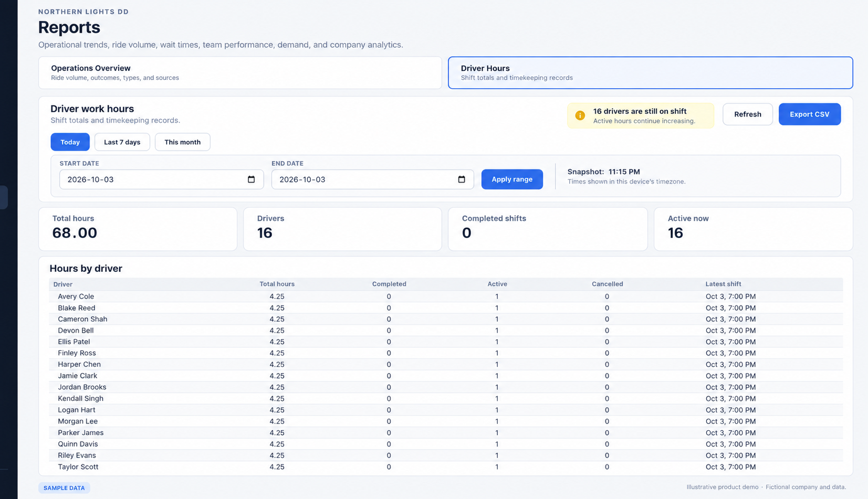Click the Active now card
Viewport: 868px width, 499px height.
pos(753,229)
